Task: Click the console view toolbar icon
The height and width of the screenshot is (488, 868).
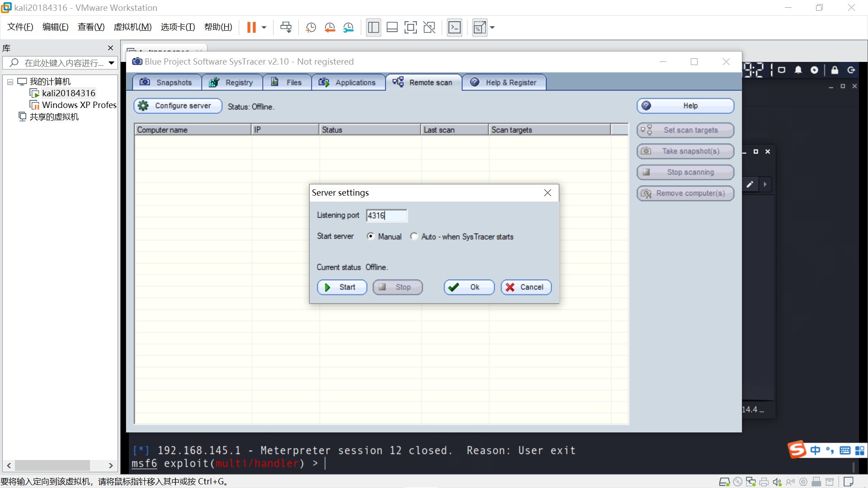Action: 454,28
